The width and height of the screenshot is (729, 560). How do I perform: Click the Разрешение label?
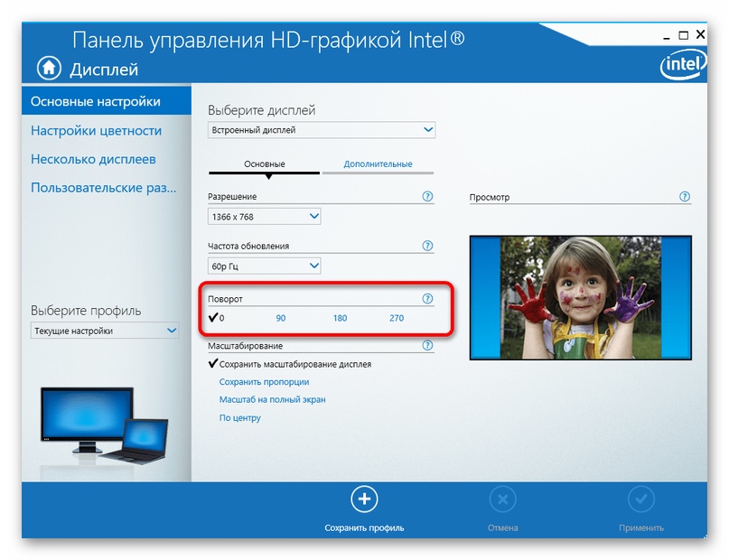[x=232, y=197]
